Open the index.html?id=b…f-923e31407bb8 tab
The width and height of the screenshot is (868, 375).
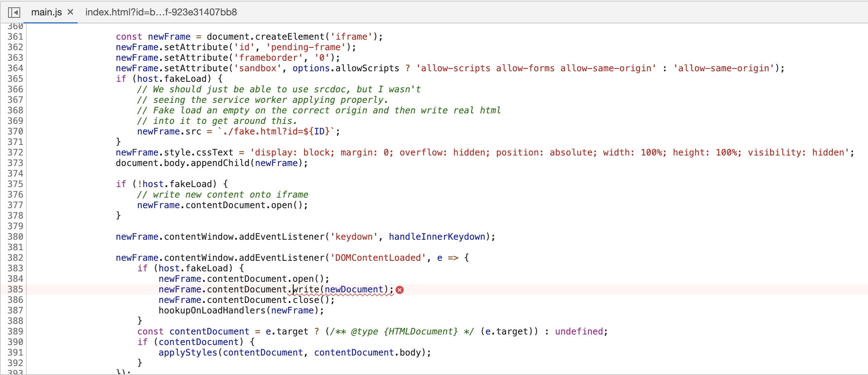[x=161, y=12]
